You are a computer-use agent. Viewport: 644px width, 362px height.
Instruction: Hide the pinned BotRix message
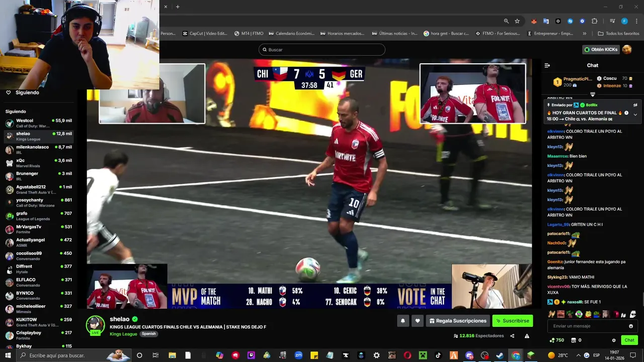click(635, 105)
